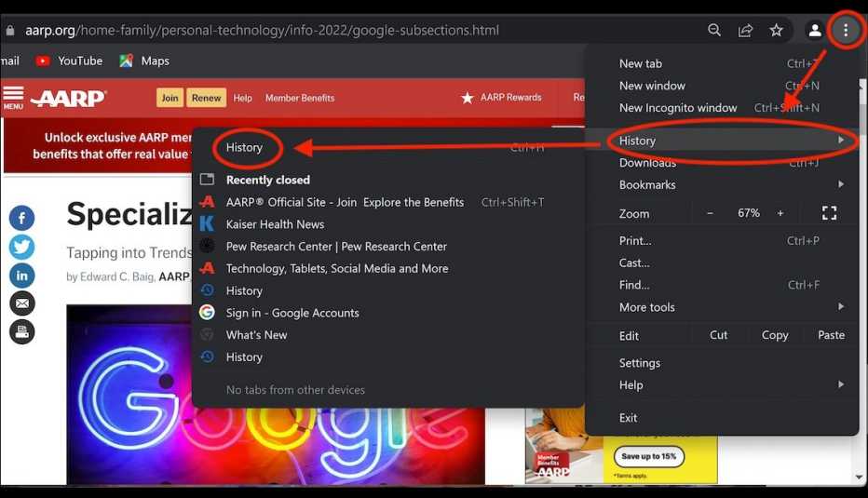The height and width of the screenshot is (498, 868).
Task: Click the address bar URL
Action: [x=262, y=30]
